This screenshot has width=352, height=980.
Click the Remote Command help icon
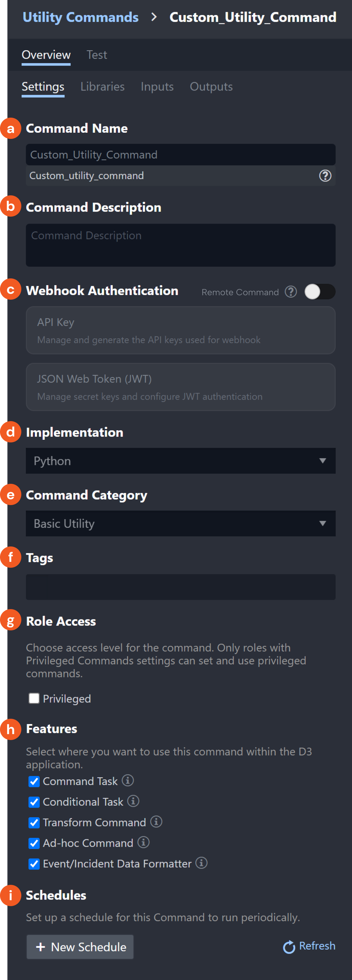point(291,292)
